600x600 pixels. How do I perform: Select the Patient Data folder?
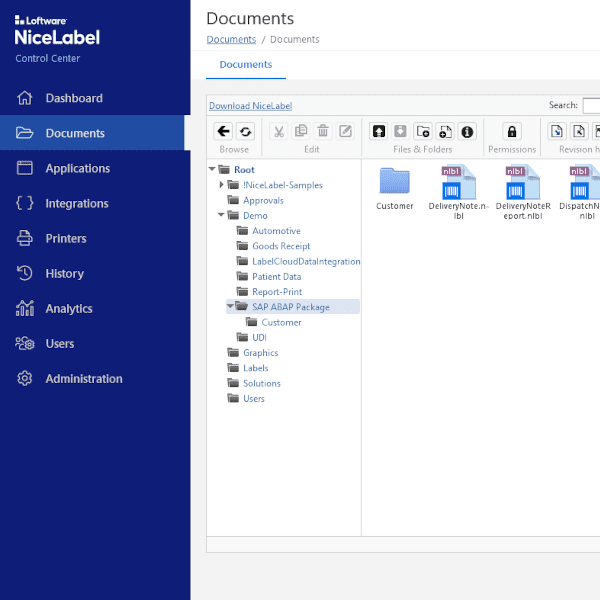coord(277,276)
